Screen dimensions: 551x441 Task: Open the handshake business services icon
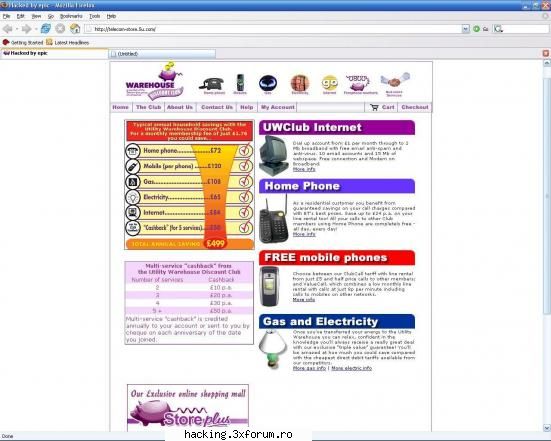pos(395,81)
